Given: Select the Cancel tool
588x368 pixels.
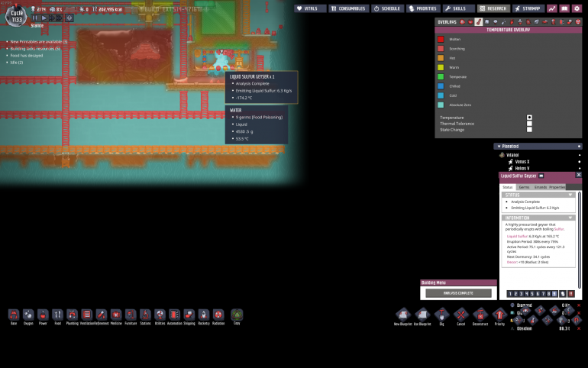Looking at the screenshot, I should click(x=461, y=315).
